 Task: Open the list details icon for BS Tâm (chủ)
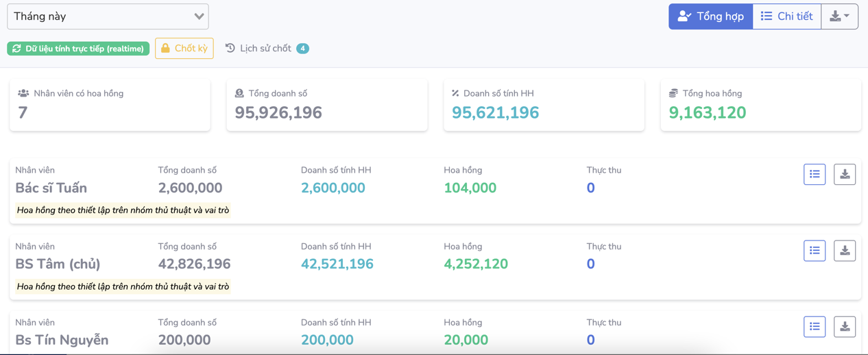(x=815, y=251)
